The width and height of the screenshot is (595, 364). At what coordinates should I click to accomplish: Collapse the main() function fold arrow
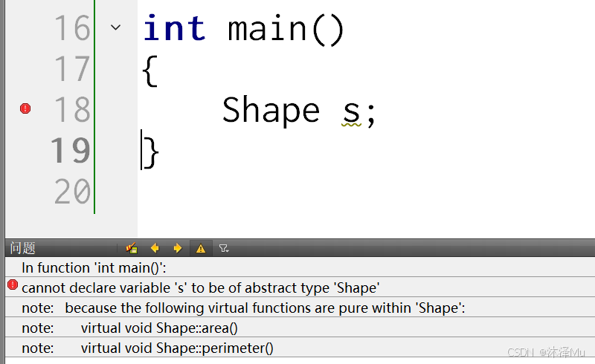[x=116, y=27]
